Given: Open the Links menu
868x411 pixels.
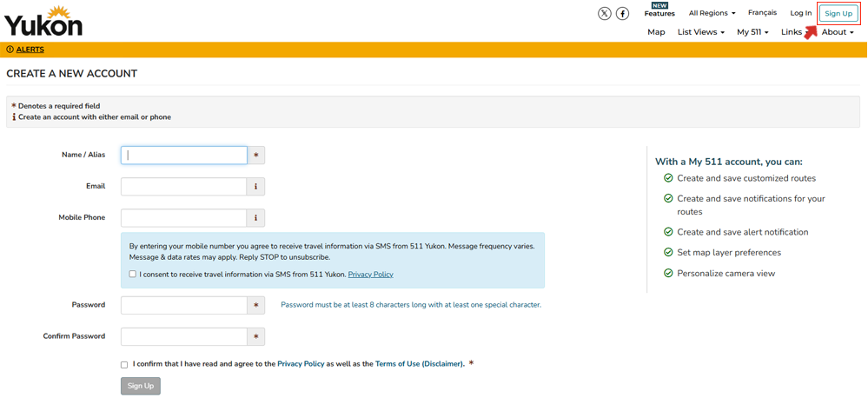Looking at the screenshot, I should tap(792, 32).
